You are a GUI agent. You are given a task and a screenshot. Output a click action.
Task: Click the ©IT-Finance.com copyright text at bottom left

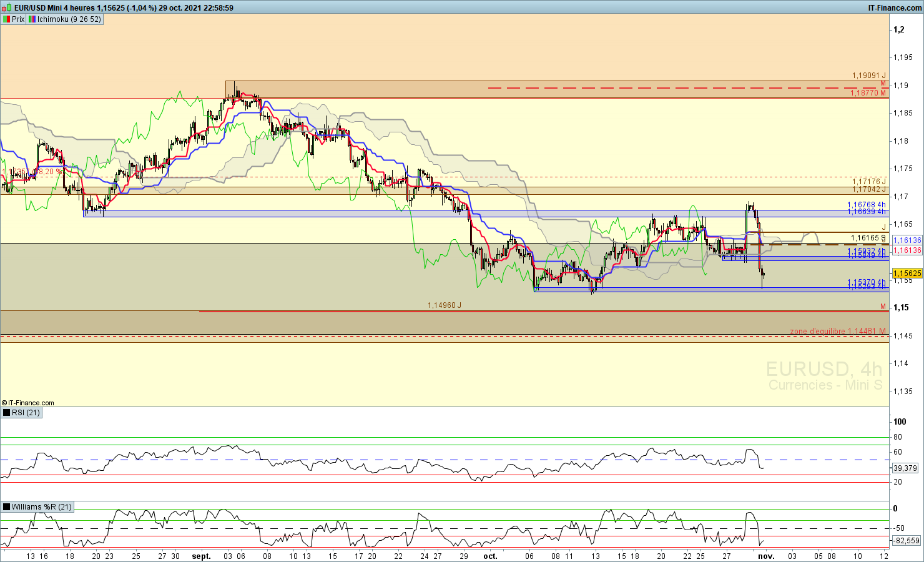click(x=28, y=403)
